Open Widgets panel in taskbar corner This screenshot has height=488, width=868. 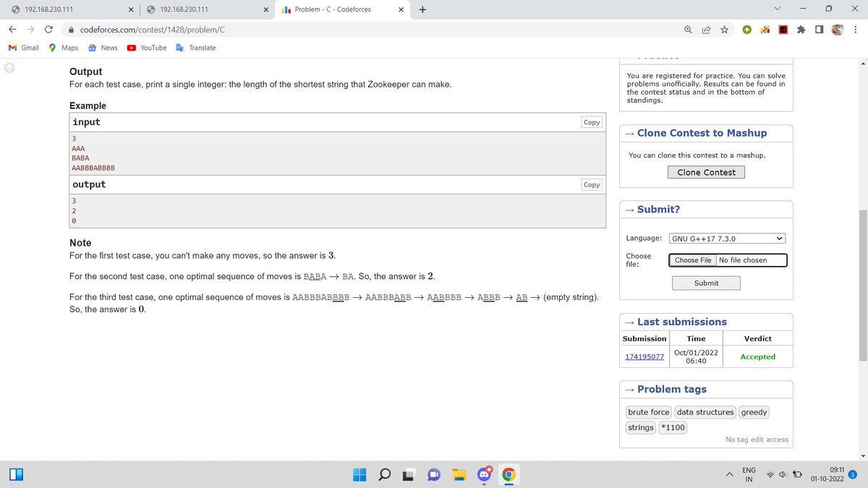pos(17,475)
